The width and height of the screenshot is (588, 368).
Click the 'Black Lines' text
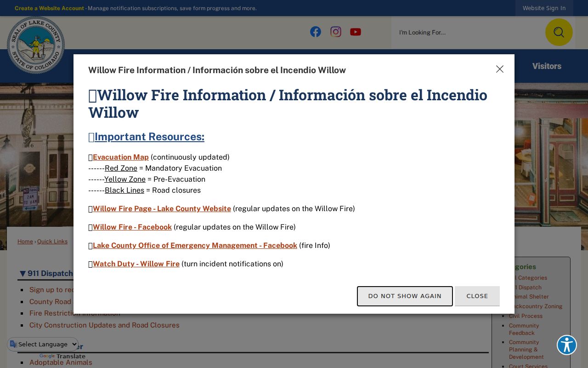click(x=124, y=190)
